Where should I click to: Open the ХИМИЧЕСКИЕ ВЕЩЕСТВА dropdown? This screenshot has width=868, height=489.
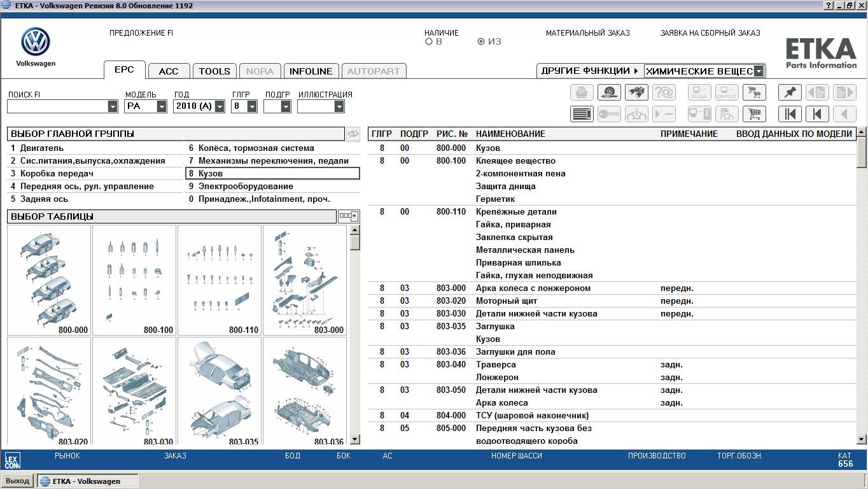pos(759,71)
